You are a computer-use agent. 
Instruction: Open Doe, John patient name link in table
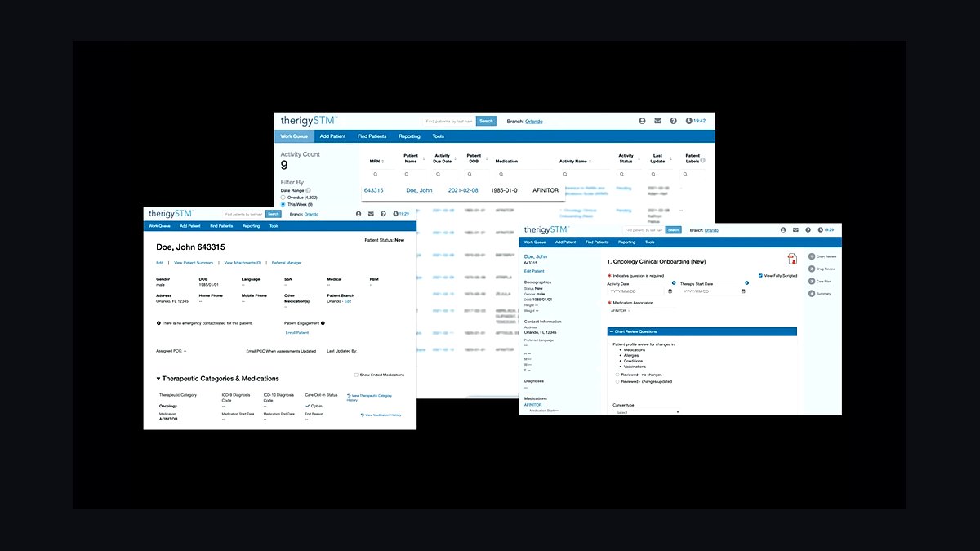tap(419, 190)
